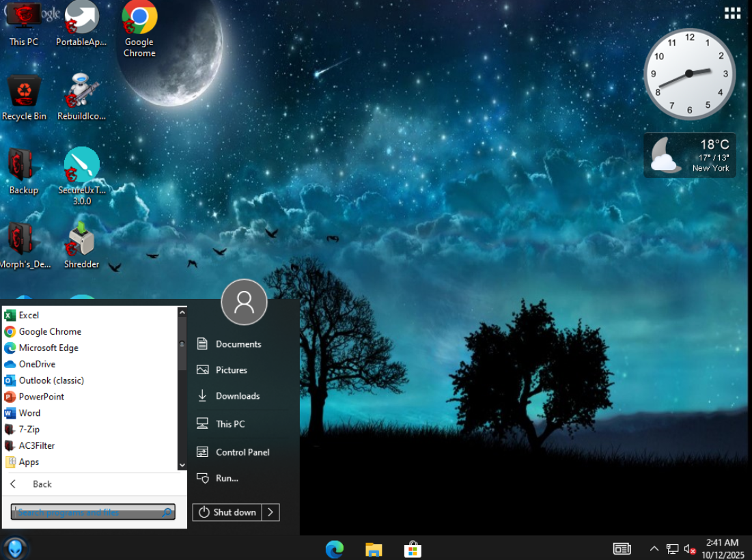Show hidden system tray icons
The image size is (752, 560).
(654, 549)
